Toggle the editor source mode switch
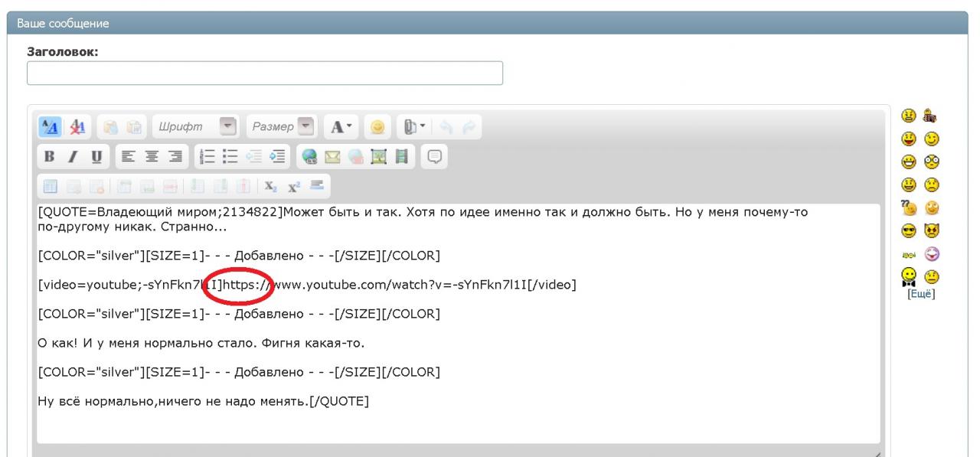Image resolution: width=980 pixels, height=457 pixels. (51, 126)
